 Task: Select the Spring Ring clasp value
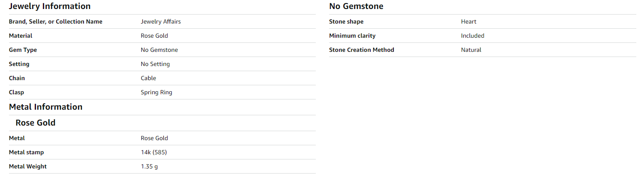pyautogui.click(x=156, y=92)
